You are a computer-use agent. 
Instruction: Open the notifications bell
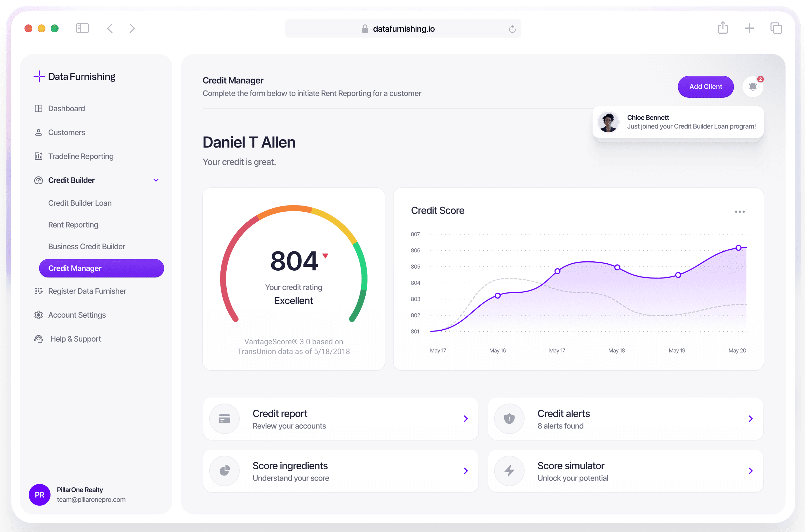(753, 86)
